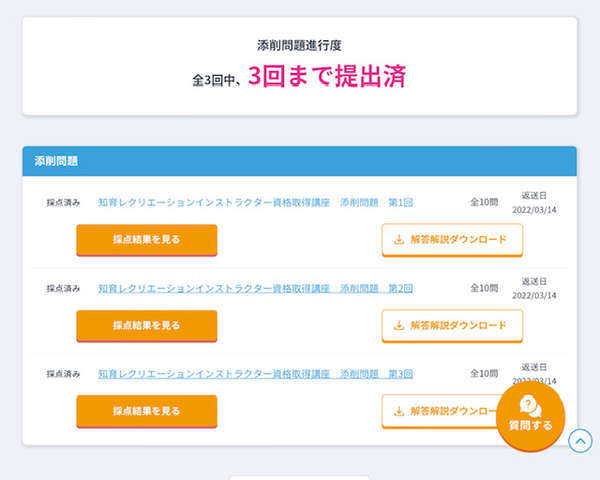Click the download icon for 第2回 answer explanations
This screenshot has width=600, height=480.
399,325
